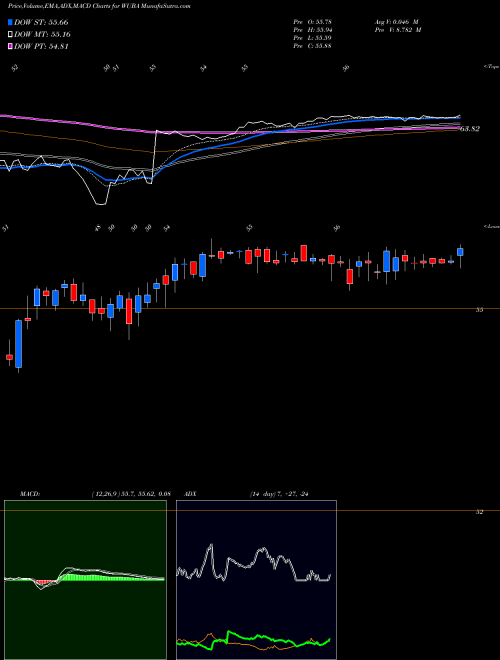Click the MACD label above green panel
This screenshot has height=660, width=500.
(x=29, y=494)
